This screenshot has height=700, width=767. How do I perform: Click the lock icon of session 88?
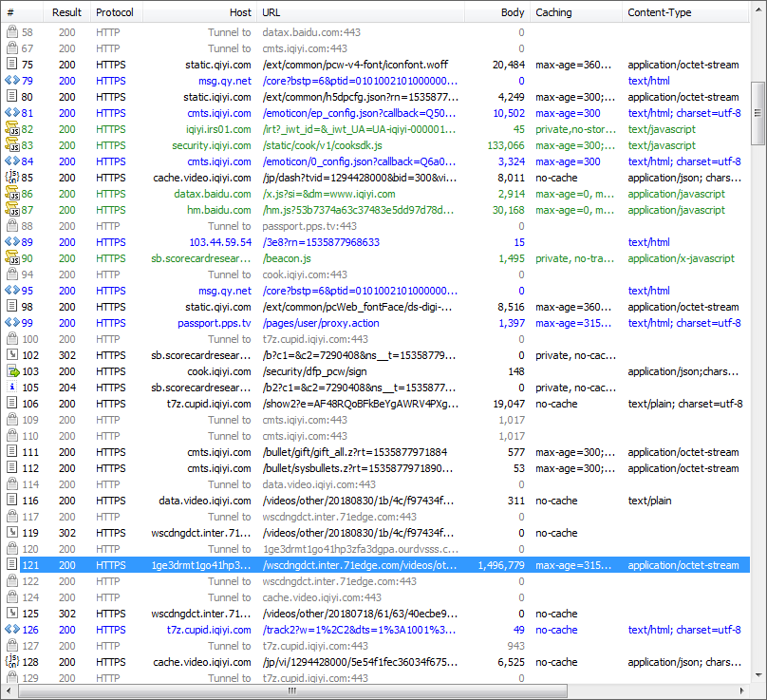[12, 226]
